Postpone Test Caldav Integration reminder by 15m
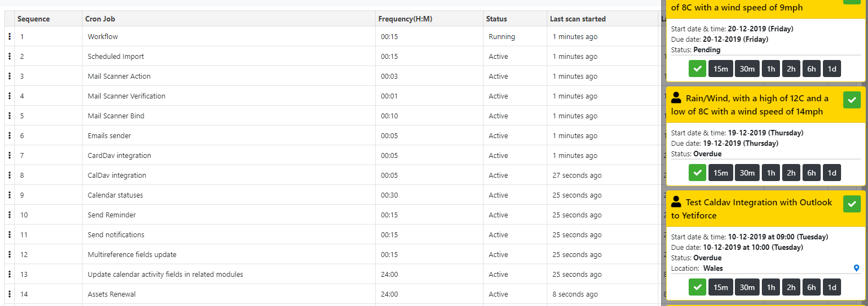 [721, 287]
